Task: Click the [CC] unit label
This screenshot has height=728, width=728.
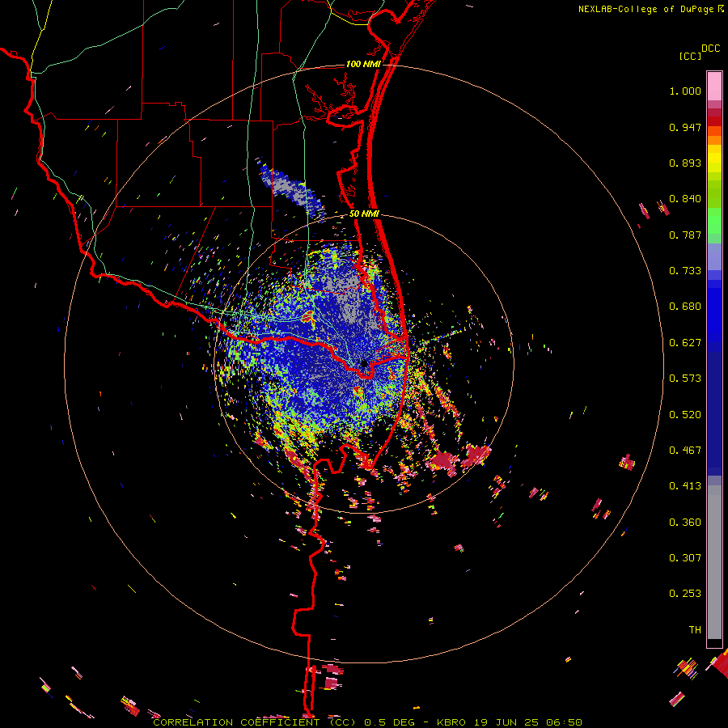Action: coord(690,56)
